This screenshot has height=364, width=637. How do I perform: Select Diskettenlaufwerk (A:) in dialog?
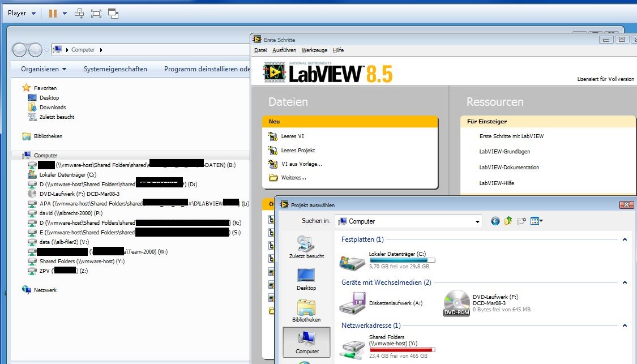pyautogui.click(x=382, y=303)
